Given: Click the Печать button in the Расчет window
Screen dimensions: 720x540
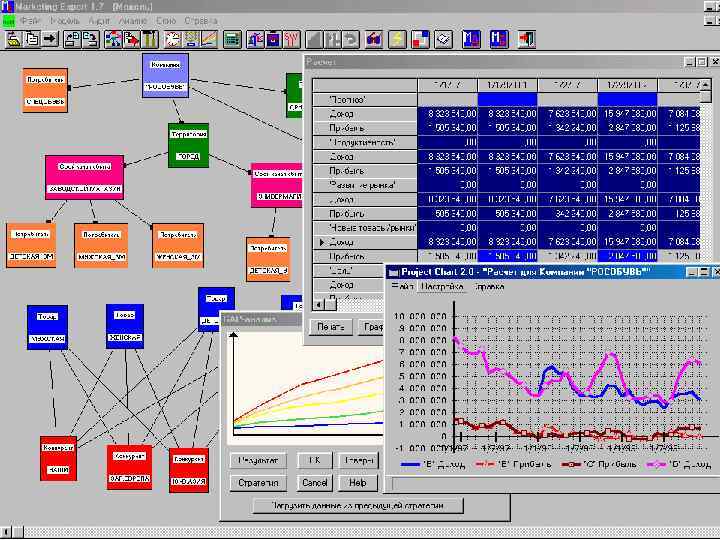Looking at the screenshot, I should (x=331, y=327).
